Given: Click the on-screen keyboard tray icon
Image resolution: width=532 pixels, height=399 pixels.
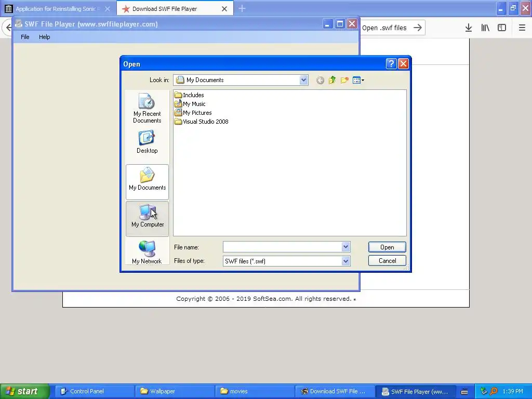Looking at the screenshot, I should tap(464, 392).
